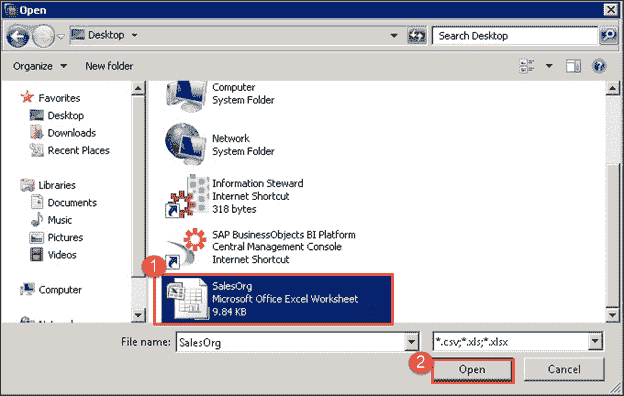Select Computer in the navigation pane
The width and height of the screenshot is (624, 396).
(60, 290)
